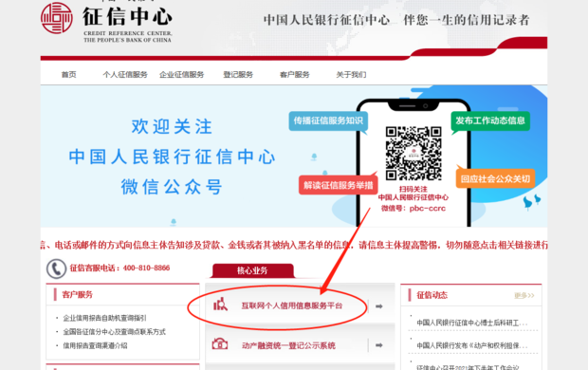
Task: Open news item 征信中心召开2021年下半年工作会议
Action: pos(468,367)
